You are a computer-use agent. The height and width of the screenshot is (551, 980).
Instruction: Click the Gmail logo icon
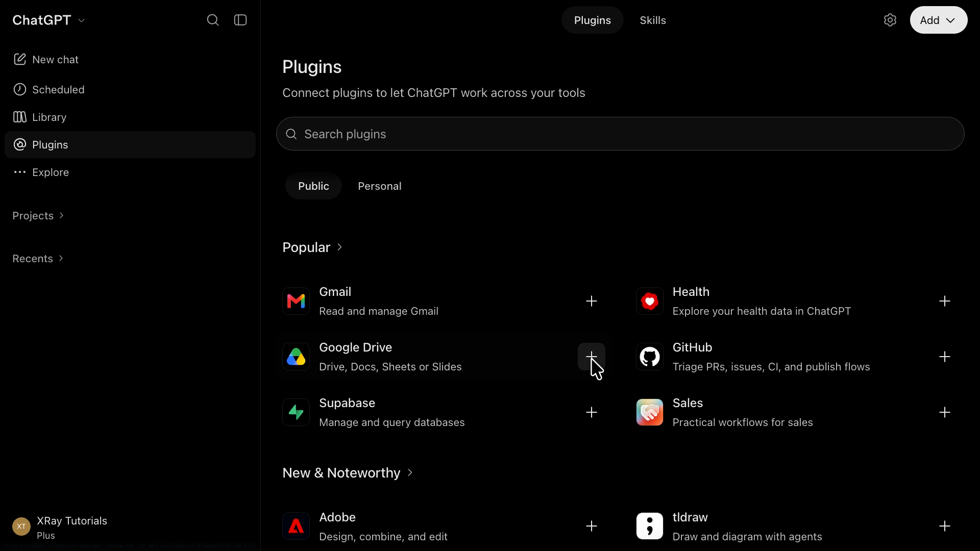(296, 301)
